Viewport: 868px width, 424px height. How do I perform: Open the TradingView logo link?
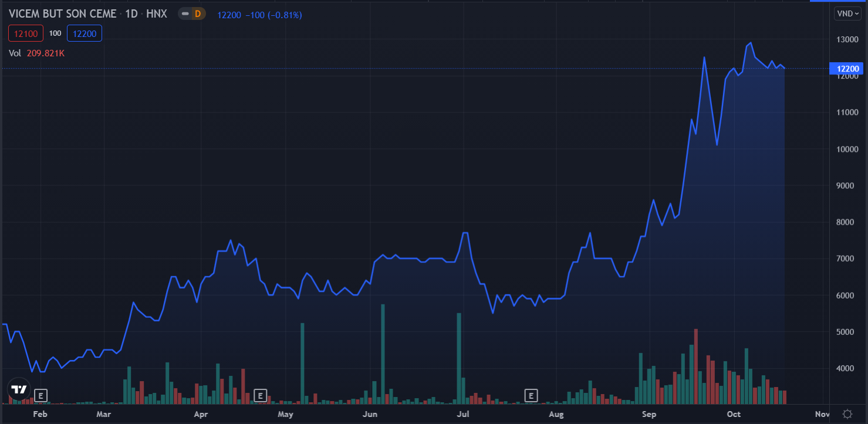tap(19, 390)
